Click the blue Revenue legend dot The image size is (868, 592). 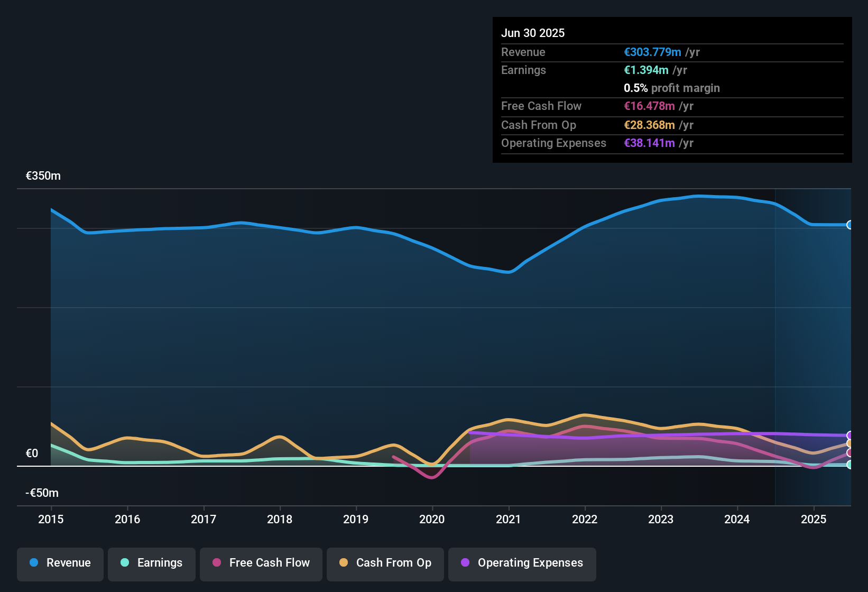(x=34, y=562)
